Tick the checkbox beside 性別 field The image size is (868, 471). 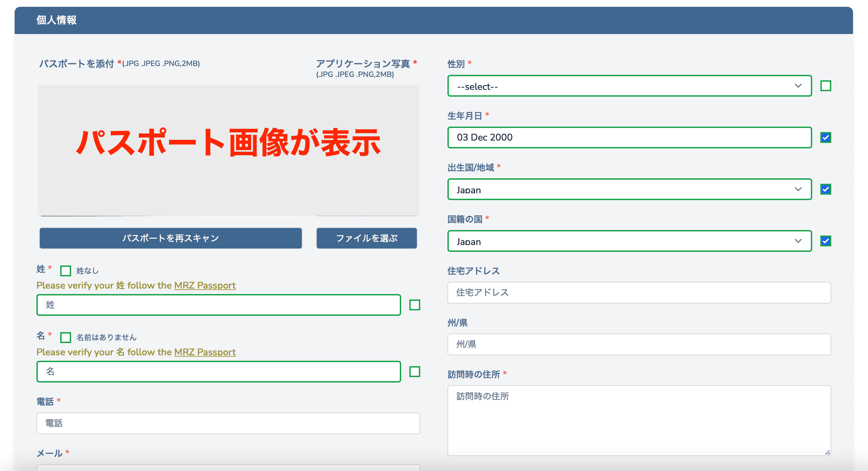point(825,86)
